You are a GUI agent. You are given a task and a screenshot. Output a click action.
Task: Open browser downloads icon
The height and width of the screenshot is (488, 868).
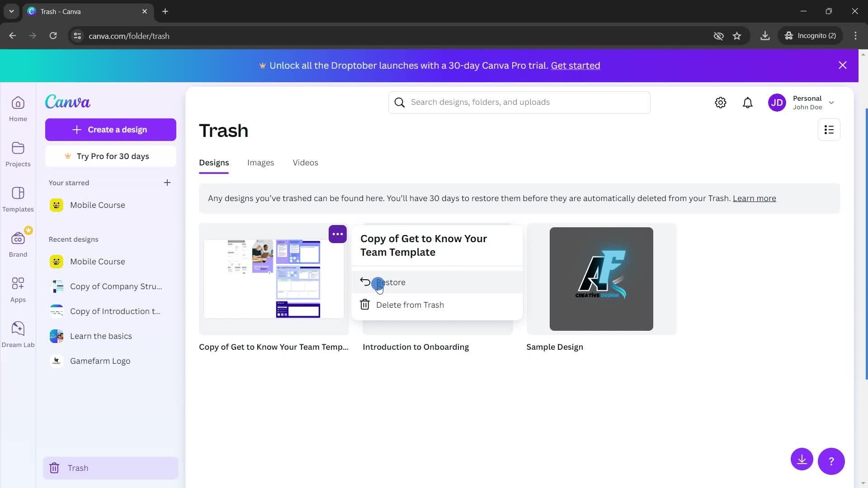coord(765,36)
